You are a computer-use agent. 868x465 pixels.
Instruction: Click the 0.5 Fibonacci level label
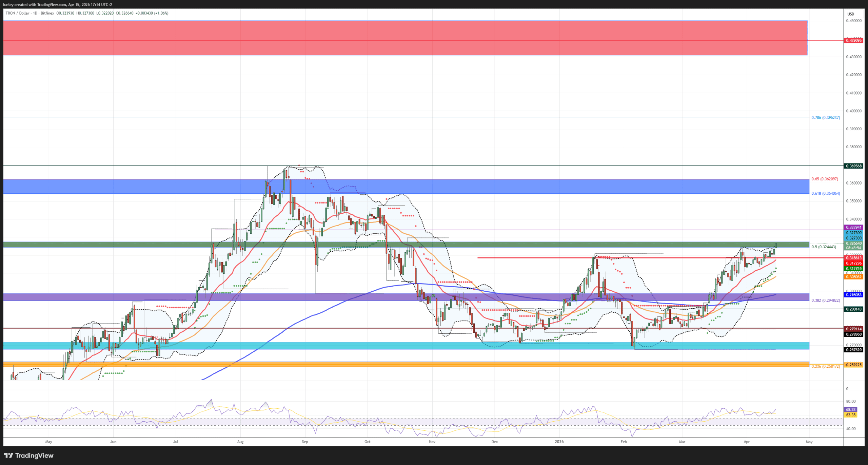pyautogui.click(x=823, y=247)
